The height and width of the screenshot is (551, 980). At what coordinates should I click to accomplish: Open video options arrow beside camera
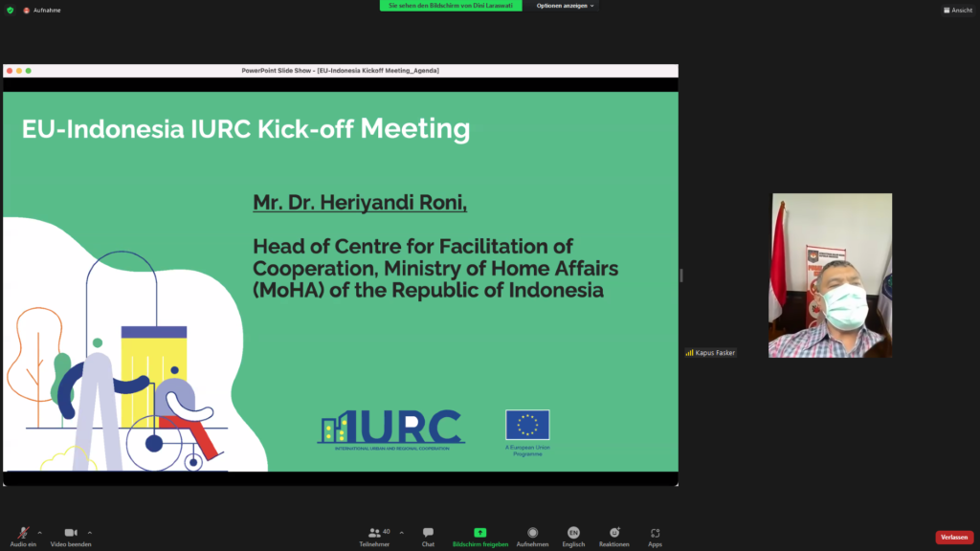point(90,532)
